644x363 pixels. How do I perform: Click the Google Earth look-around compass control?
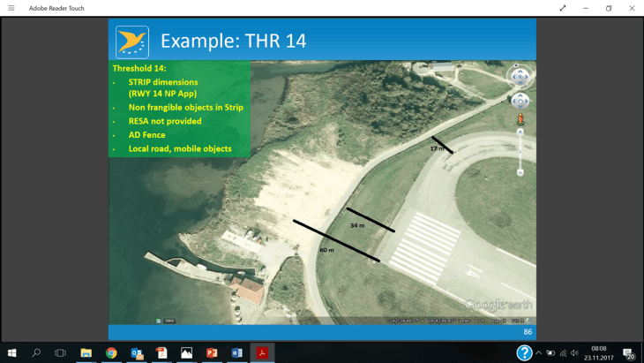[x=520, y=76]
